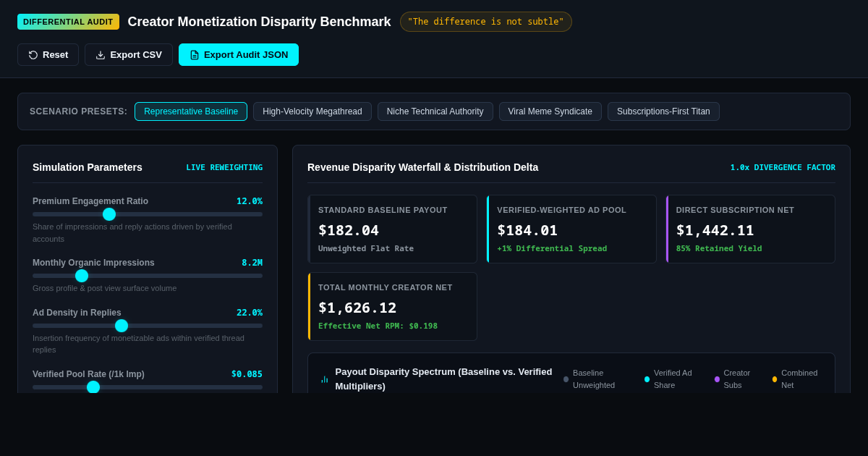This screenshot has width=868, height=456.
Task: Click the Creator Monetization Disparity Benchmark title
Action: pyautogui.click(x=259, y=22)
